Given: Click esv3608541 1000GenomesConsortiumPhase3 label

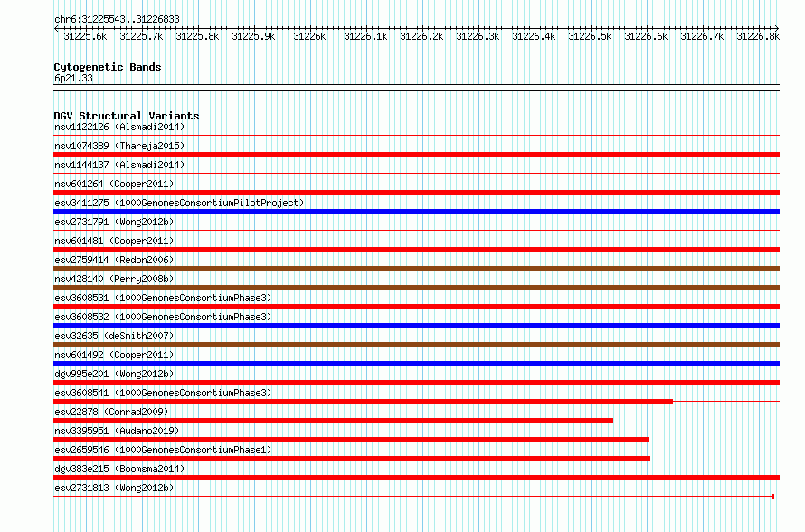Looking at the screenshot, I should point(163,393).
